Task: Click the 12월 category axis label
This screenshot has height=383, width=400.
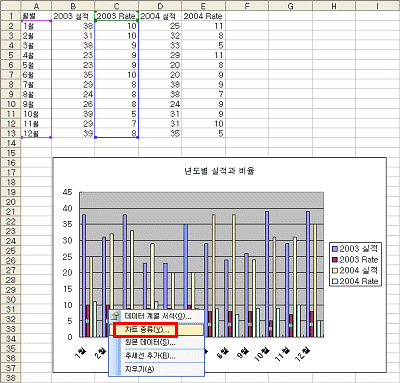Action: point(303,353)
